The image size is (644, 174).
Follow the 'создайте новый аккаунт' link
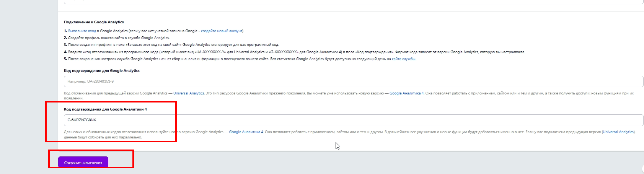[222, 31]
